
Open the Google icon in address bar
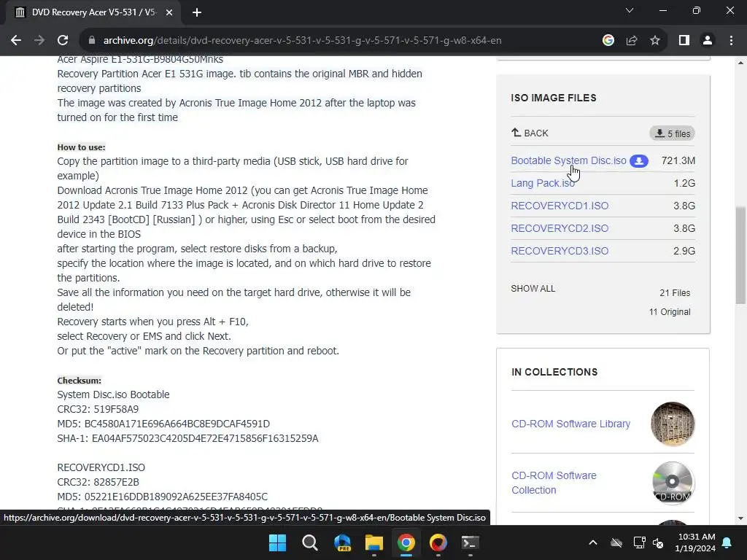click(608, 41)
